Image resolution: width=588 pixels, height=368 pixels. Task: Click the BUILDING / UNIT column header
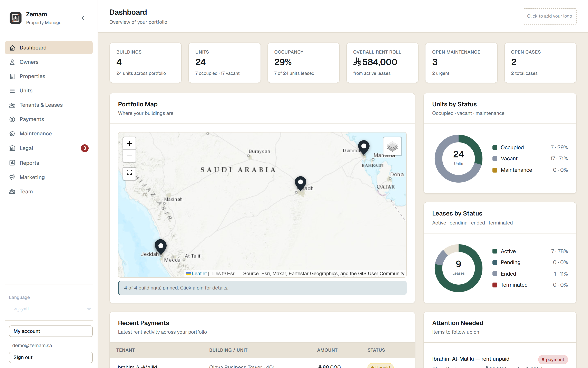228,350
